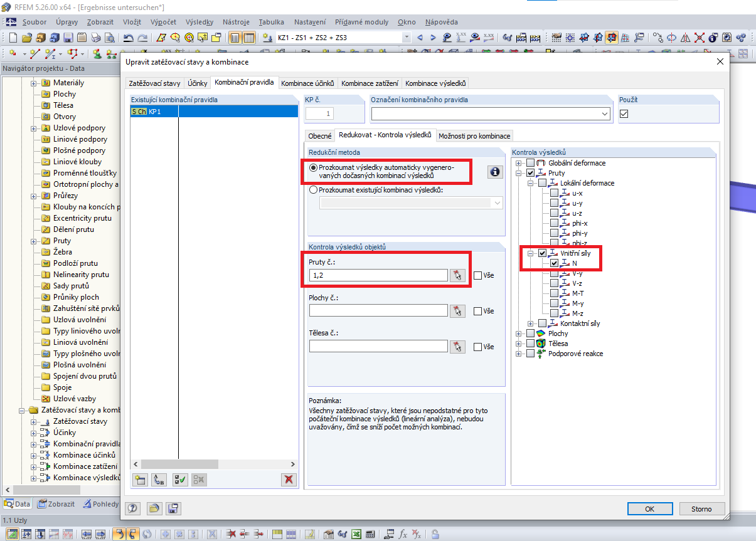Image resolution: width=756 pixels, height=541 pixels.
Task: Check Globální deformace in results tree
Action: coord(531,163)
